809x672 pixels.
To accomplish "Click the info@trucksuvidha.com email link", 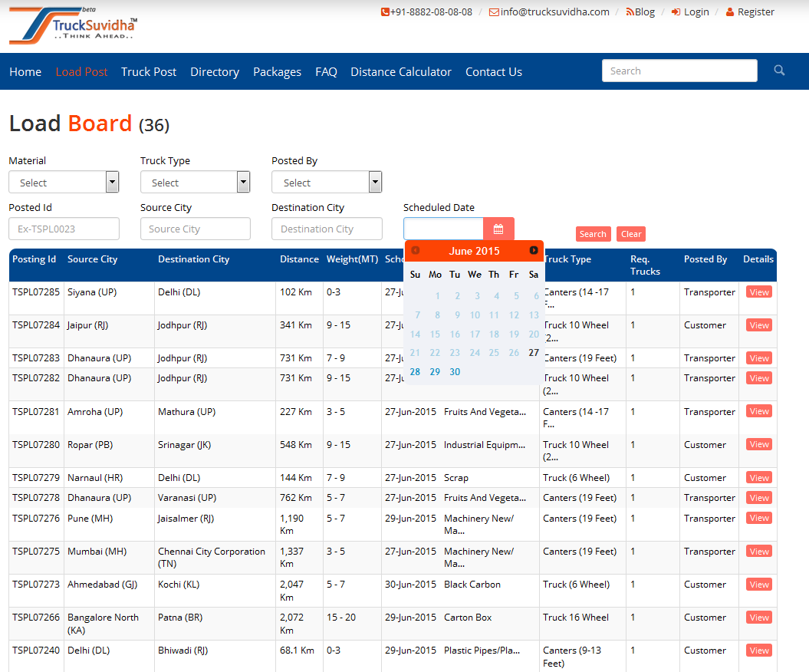I will [549, 12].
